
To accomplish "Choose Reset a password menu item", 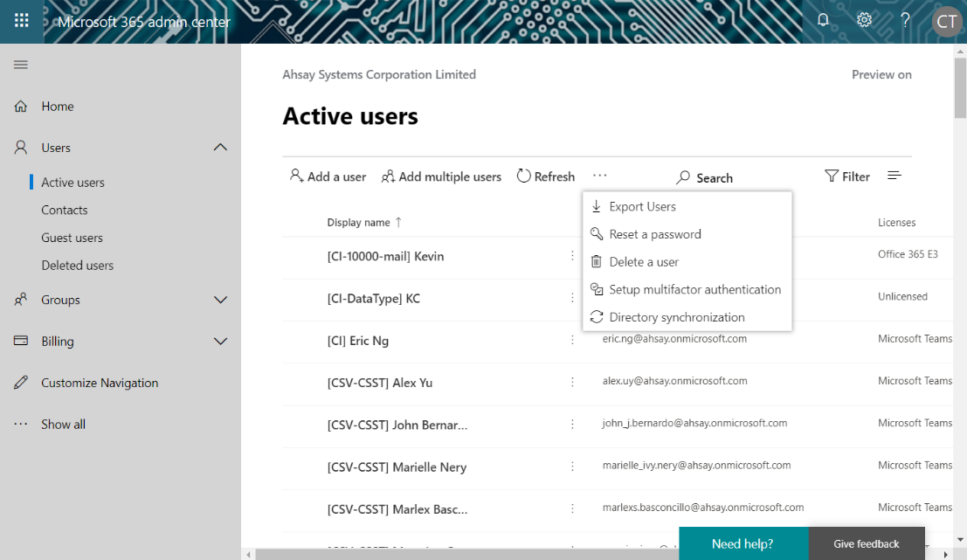I will tap(654, 234).
